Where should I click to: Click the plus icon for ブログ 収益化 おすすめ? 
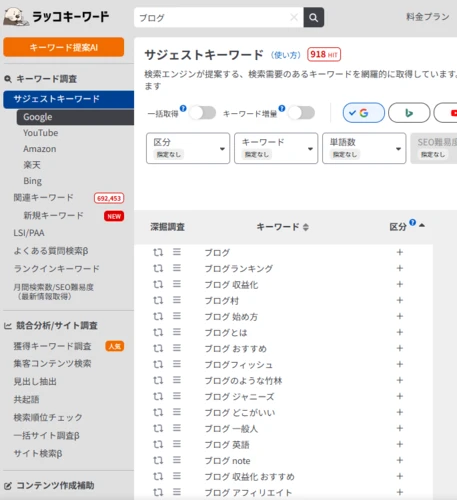pos(400,476)
